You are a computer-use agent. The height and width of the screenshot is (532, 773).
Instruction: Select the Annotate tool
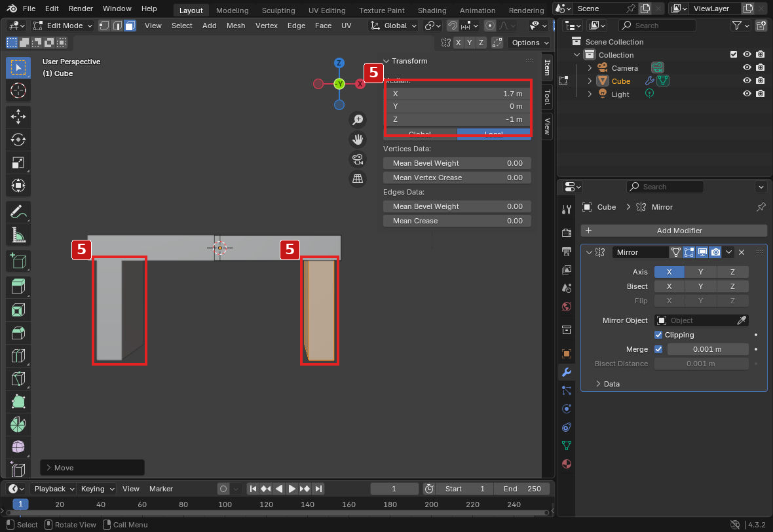(18, 212)
